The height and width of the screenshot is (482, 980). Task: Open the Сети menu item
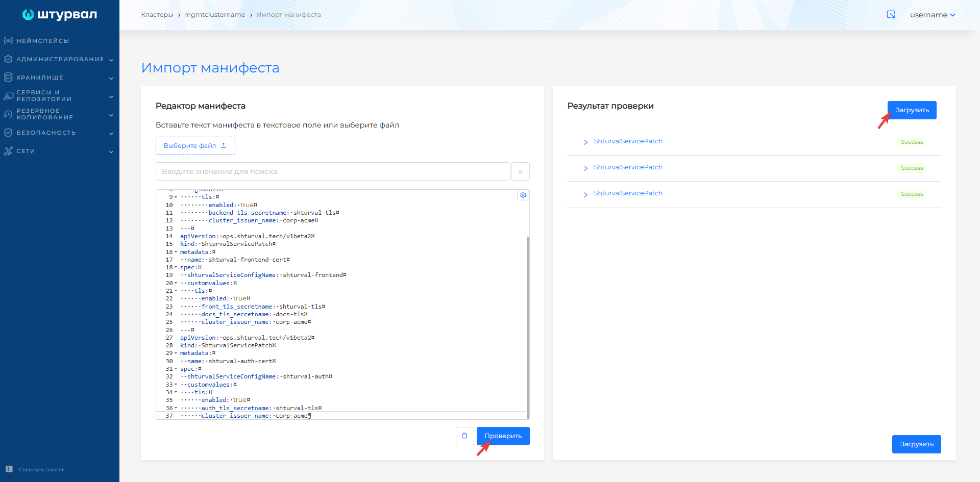[x=26, y=151]
